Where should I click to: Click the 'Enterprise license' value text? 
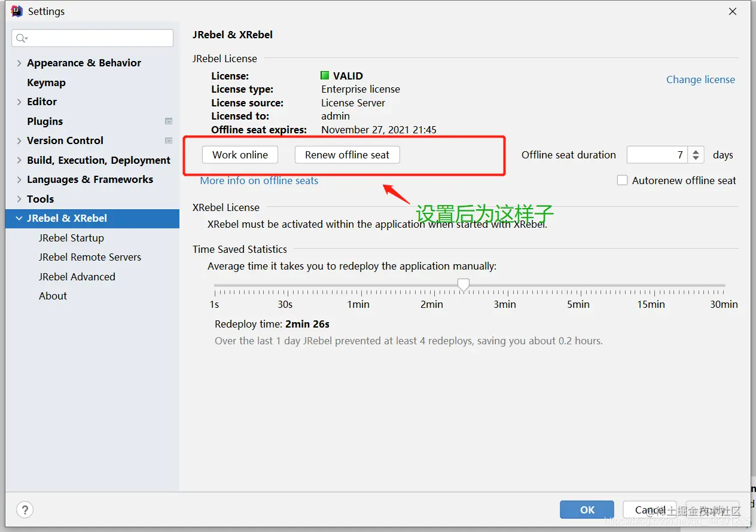pos(361,89)
